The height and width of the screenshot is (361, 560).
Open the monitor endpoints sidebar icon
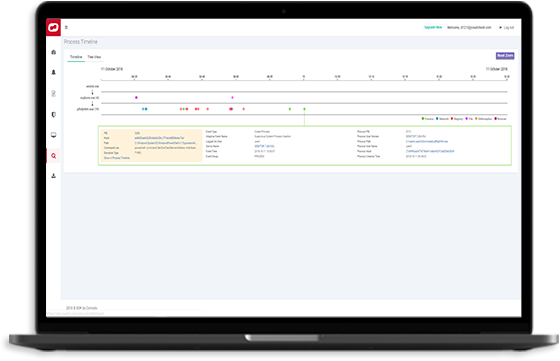click(x=54, y=135)
